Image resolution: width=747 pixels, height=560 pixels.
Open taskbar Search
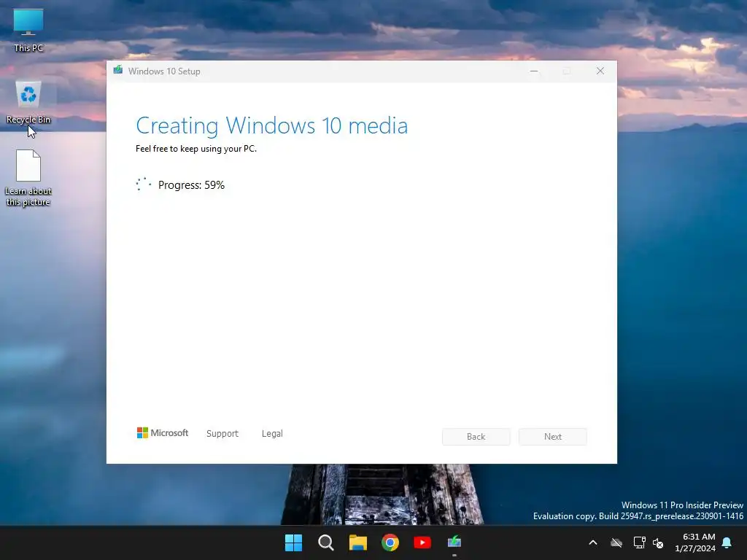tap(326, 542)
